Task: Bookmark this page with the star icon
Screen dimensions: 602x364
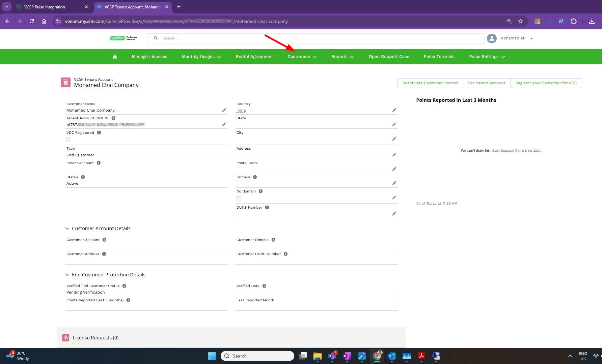Action: click(520, 21)
